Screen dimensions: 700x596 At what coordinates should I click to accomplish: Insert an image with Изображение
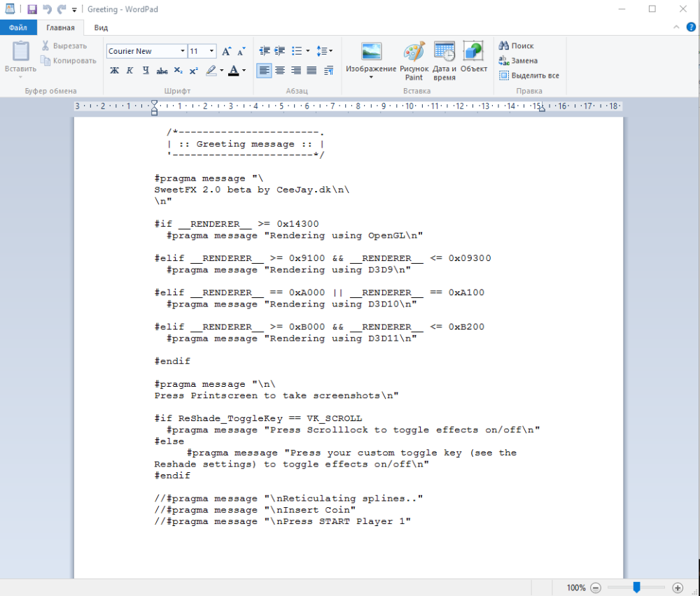pyautogui.click(x=371, y=56)
